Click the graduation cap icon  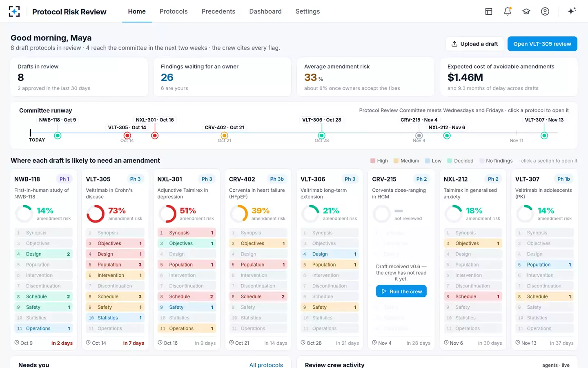[526, 11]
